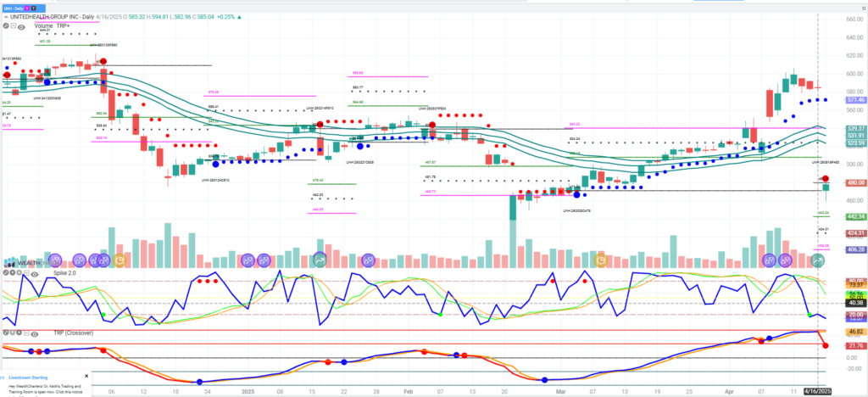Screen dimensions: 868x397
Task: Collapse the main price pane
Action: pos(14,25)
